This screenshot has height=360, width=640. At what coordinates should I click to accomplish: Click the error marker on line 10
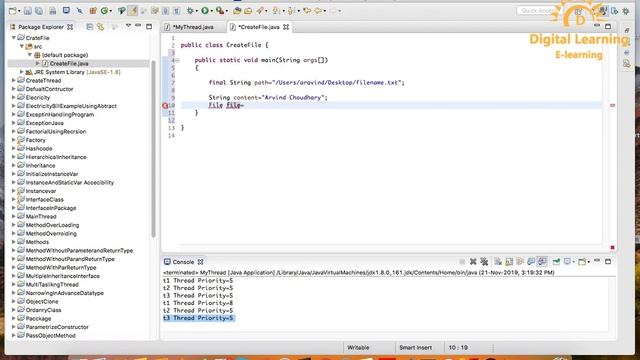click(x=165, y=105)
